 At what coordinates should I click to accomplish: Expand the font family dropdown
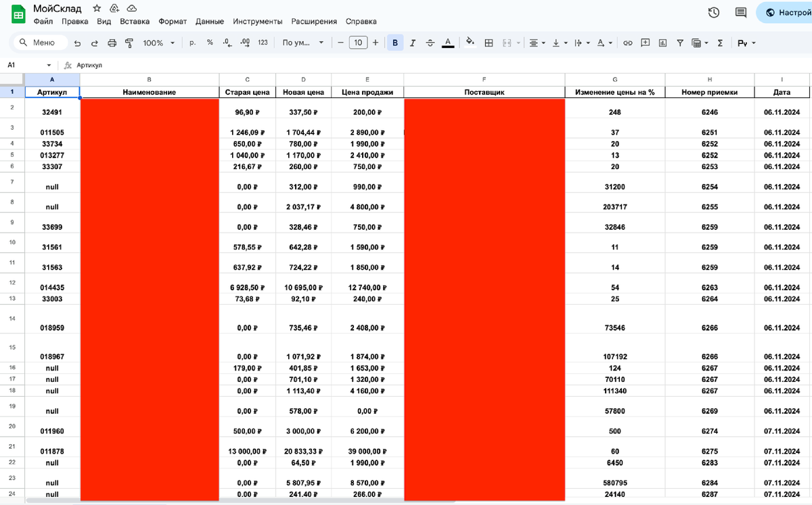pyautogui.click(x=303, y=43)
